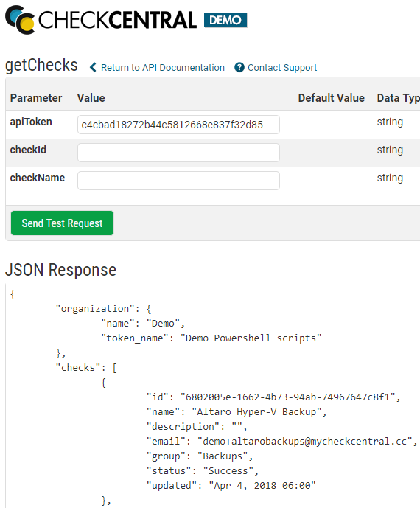The height and width of the screenshot is (508, 420).
Task: Click the "Success" status value
Action: tap(228, 470)
